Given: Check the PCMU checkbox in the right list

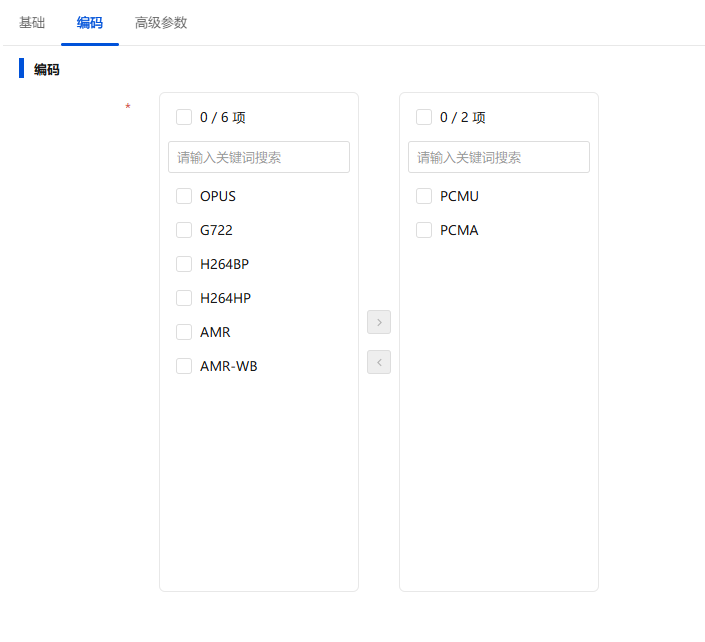Looking at the screenshot, I should pyautogui.click(x=424, y=196).
